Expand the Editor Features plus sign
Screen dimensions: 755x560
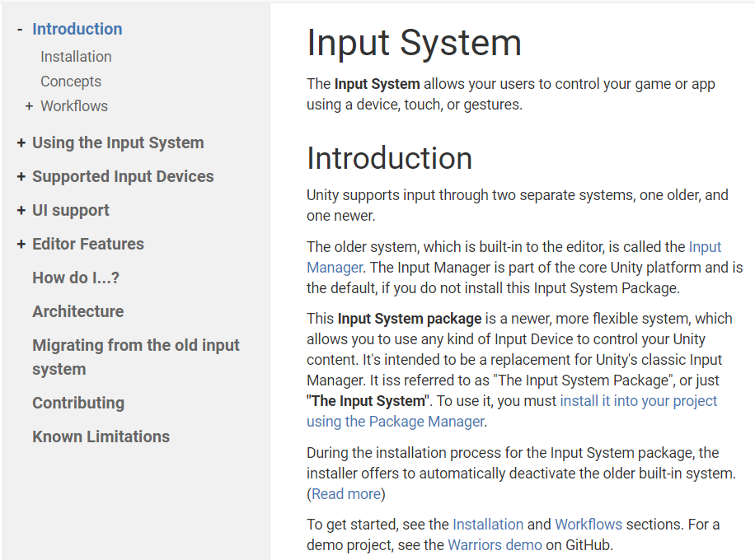(x=21, y=244)
